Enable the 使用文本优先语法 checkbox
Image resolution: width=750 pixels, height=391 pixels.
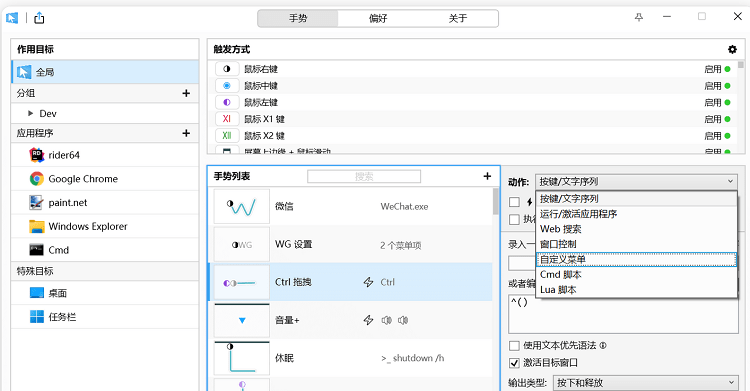514,346
